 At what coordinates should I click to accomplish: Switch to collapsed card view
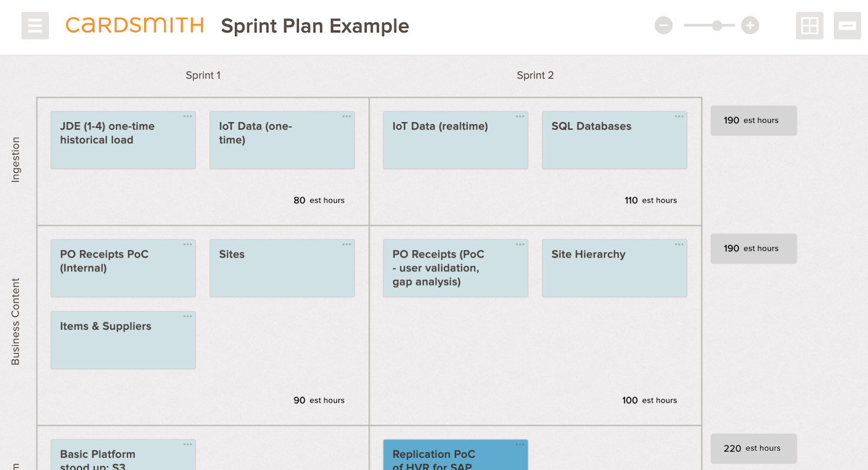tap(847, 25)
